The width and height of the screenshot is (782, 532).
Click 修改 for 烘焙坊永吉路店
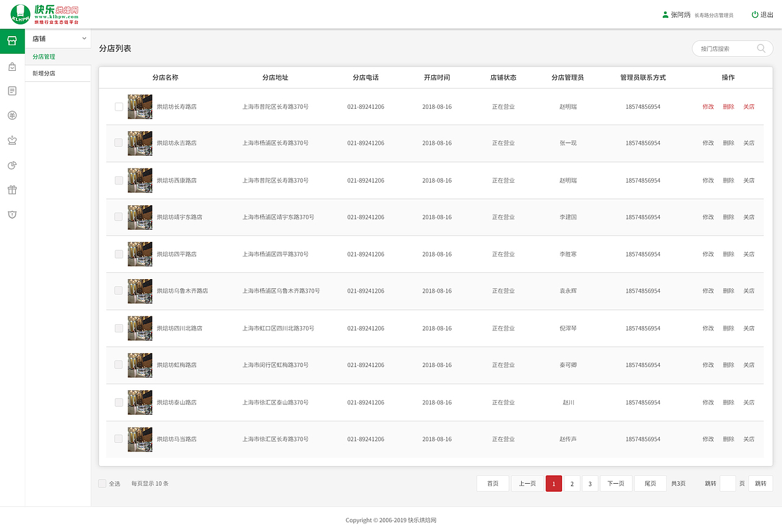708,143
